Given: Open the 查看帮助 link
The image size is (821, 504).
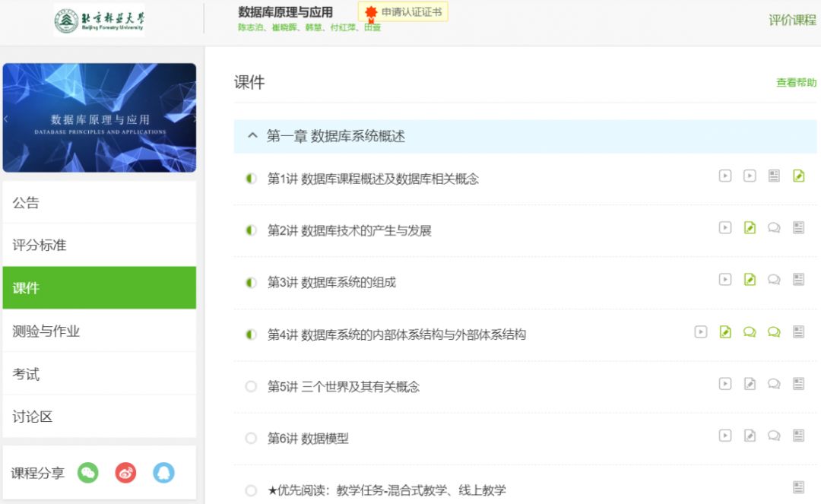Looking at the screenshot, I should [x=795, y=82].
